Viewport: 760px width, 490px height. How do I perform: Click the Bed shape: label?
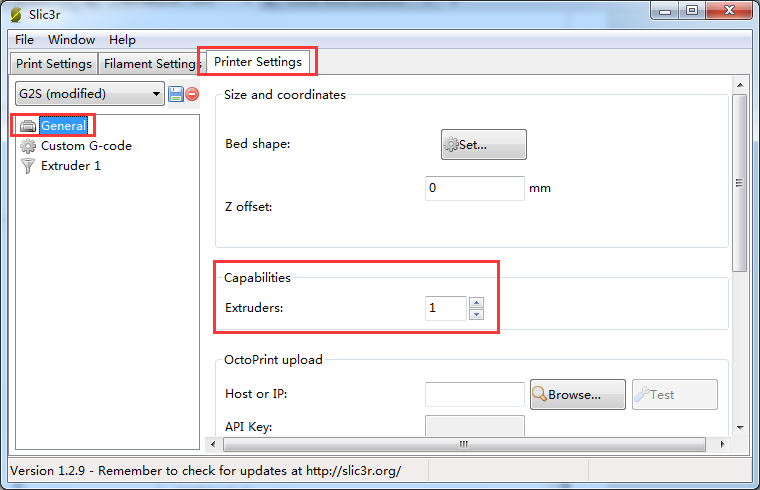coord(257,144)
